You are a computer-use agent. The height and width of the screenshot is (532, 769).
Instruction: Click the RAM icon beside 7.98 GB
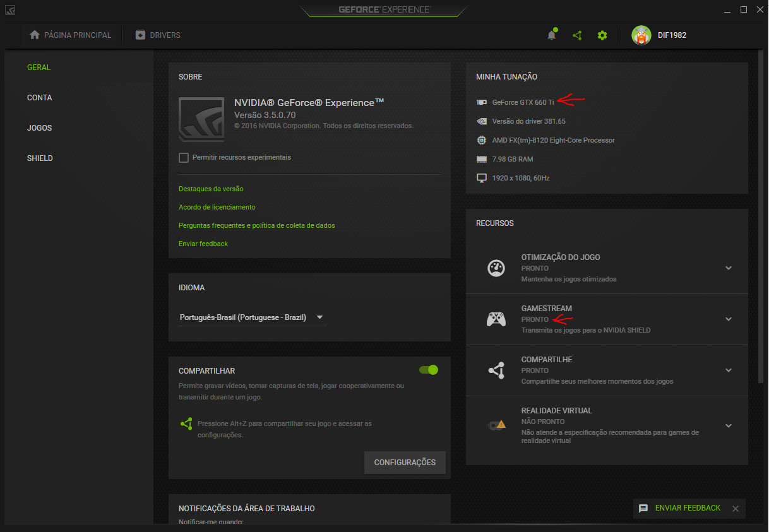tap(481, 159)
